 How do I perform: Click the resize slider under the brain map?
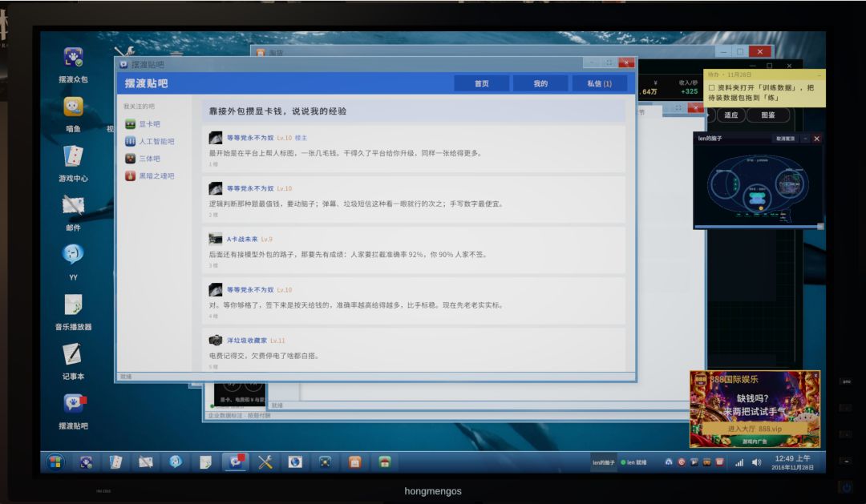pyautogui.click(x=757, y=226)
